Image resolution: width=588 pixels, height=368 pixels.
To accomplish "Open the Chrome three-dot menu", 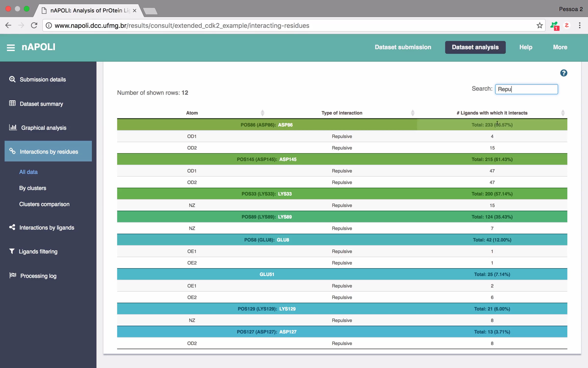I will (579, 25).
